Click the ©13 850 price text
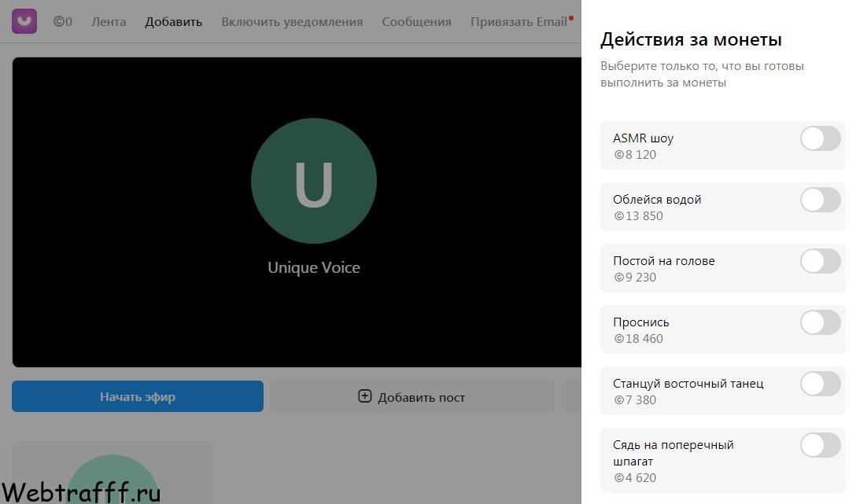Viewport: 860px width, 504px height. point(638,216)
